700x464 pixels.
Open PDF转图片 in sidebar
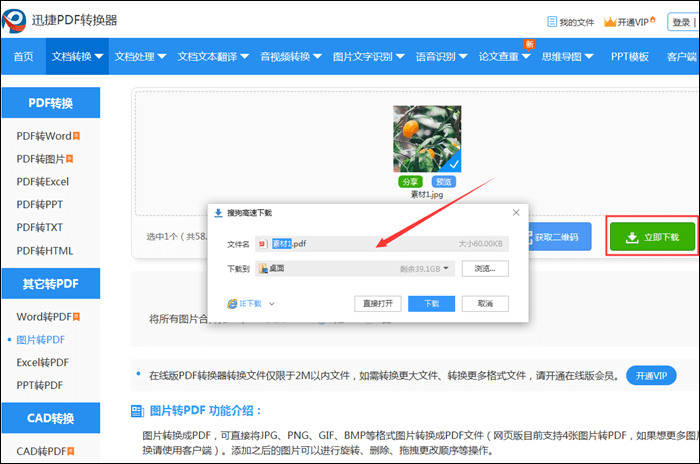click(41, 159)
